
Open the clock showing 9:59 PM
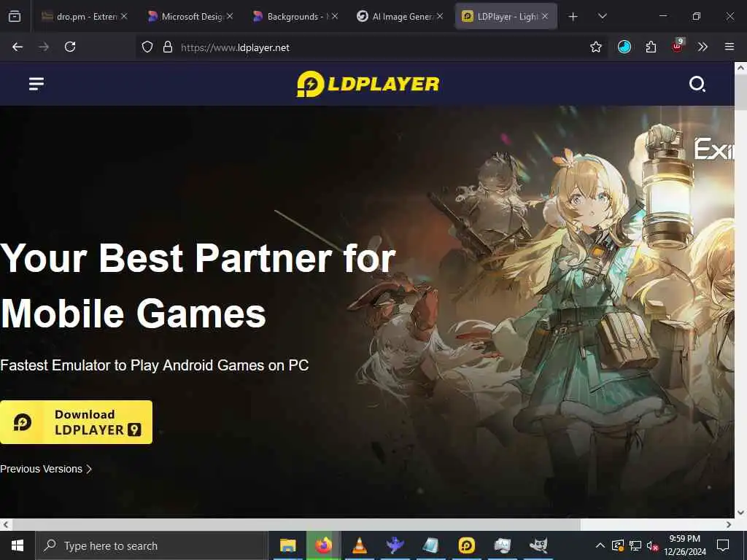684,545
